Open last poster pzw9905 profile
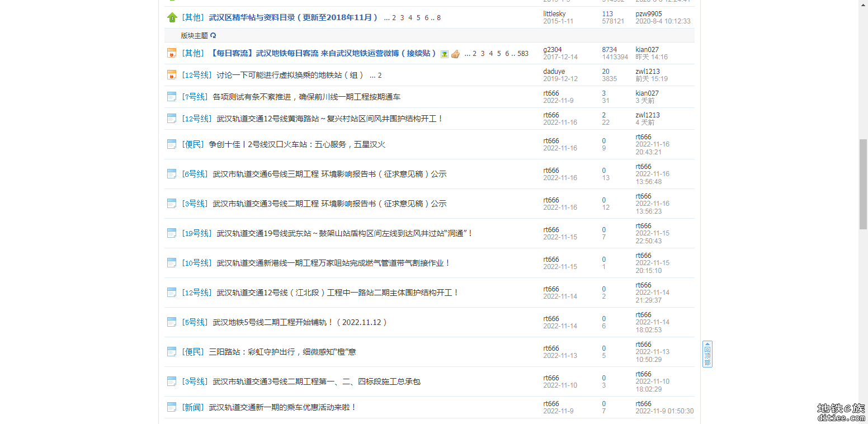Screen dimensions: 868x424 pos(649,14)
